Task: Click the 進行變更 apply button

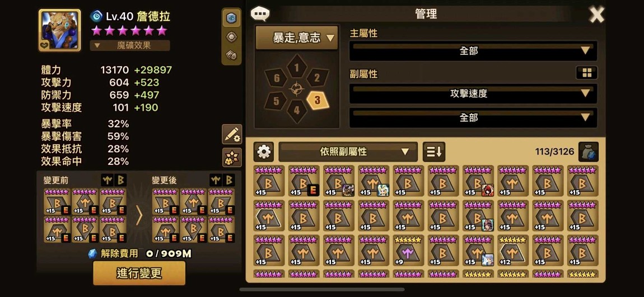Action: tap(139, 273)
